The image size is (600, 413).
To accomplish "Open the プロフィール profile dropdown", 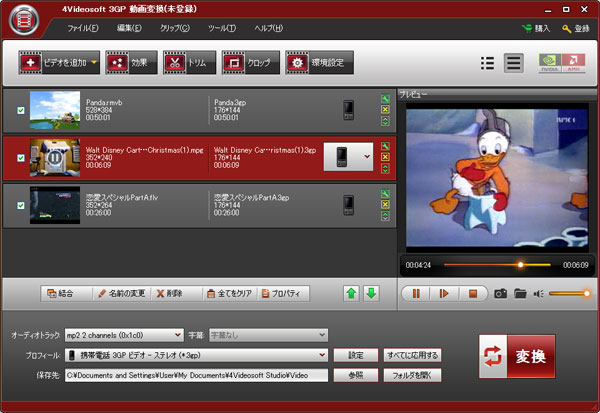I will pos(196,355).
